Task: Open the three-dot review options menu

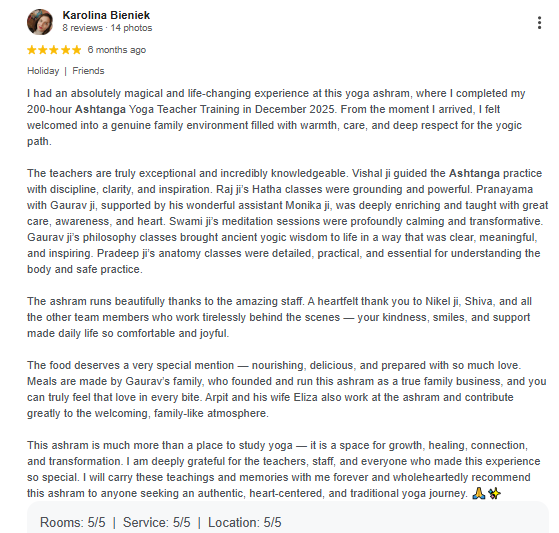Action: pyautogui.click(x=539, y=23)
